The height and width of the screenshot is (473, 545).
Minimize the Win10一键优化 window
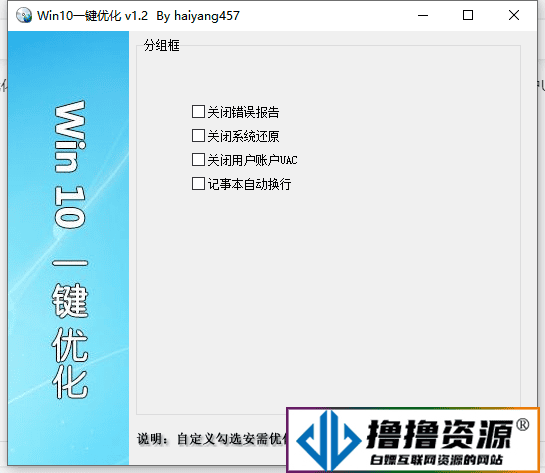click(423, 16)
